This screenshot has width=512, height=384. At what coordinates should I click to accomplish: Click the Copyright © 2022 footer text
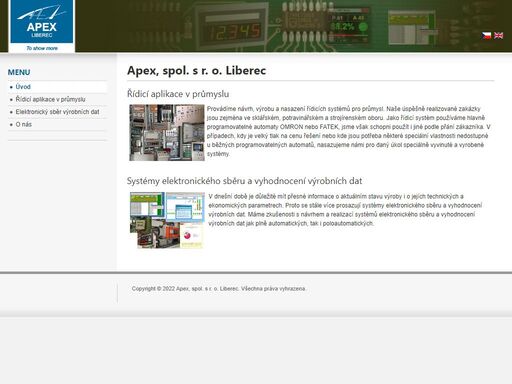(219, 289)
